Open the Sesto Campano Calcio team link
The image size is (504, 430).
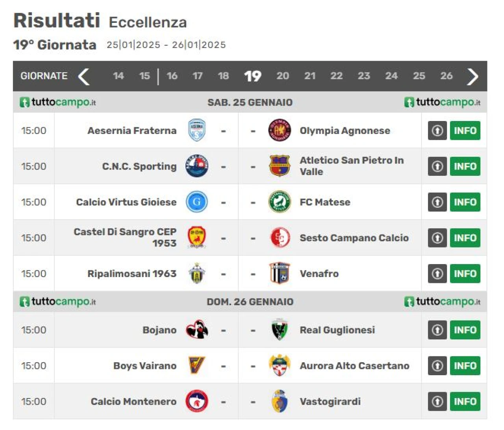click(354, 238)
